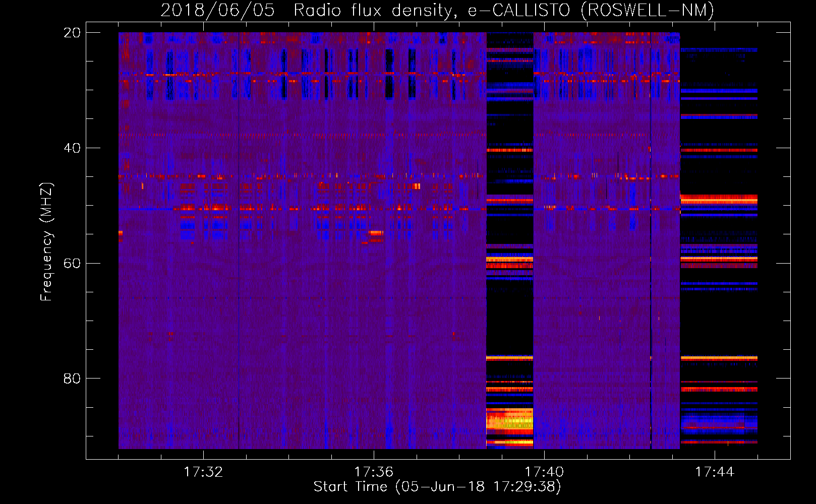Click the 40 frequency tick label

click(72, 148)
